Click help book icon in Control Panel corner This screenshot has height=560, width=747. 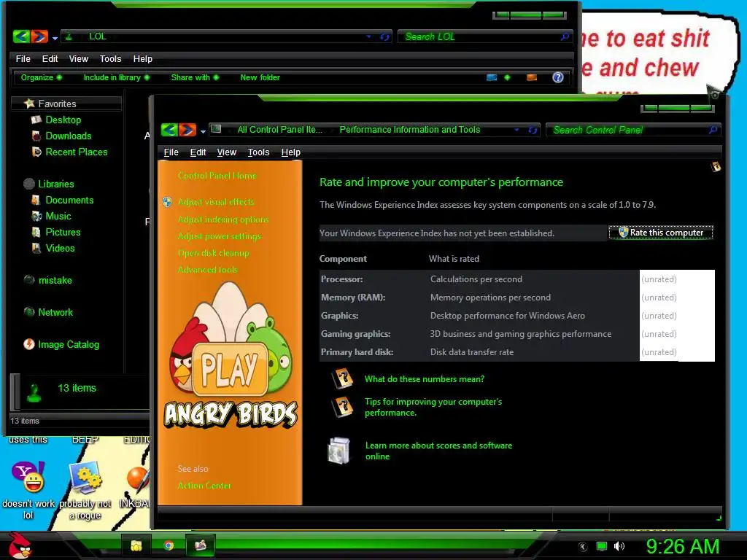coord(716,166)
